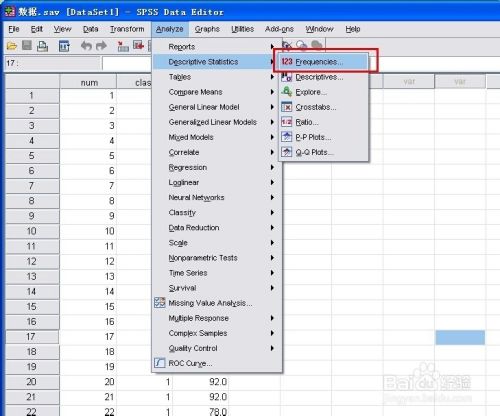Click the Undo arrow icon

[x=86, y=46]
